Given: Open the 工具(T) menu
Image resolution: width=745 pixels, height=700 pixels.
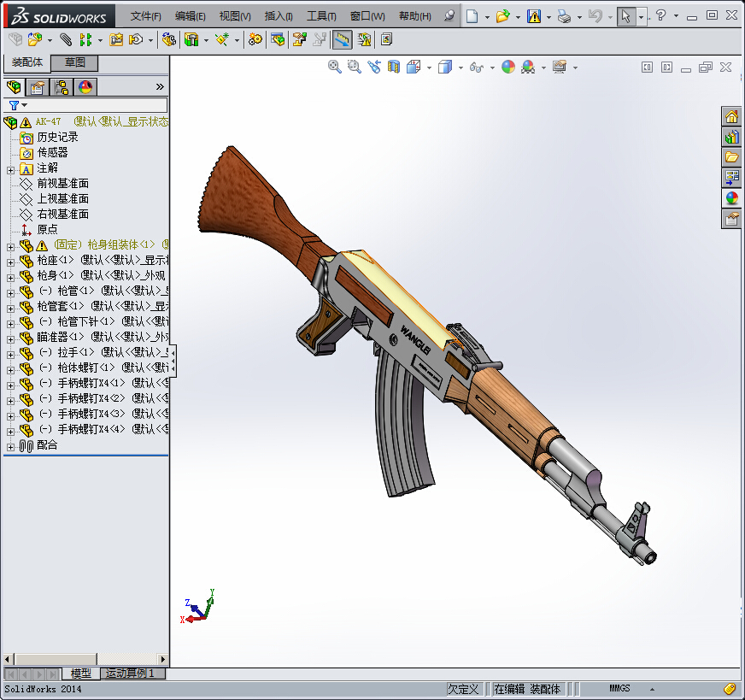Looking at the screenshot, I should click(321, 16).
